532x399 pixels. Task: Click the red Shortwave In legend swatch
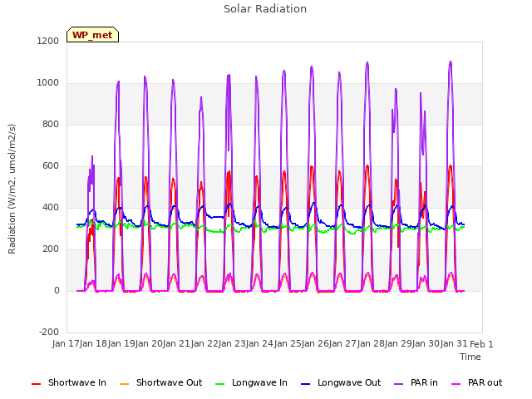pyautogui.click(x=37, y=384)
